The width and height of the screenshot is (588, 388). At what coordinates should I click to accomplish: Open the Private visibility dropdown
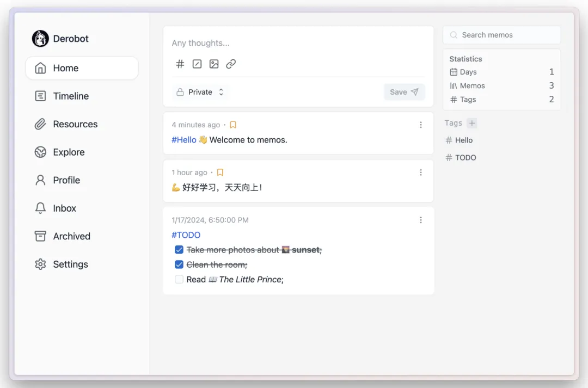click(x=200, y=92)
